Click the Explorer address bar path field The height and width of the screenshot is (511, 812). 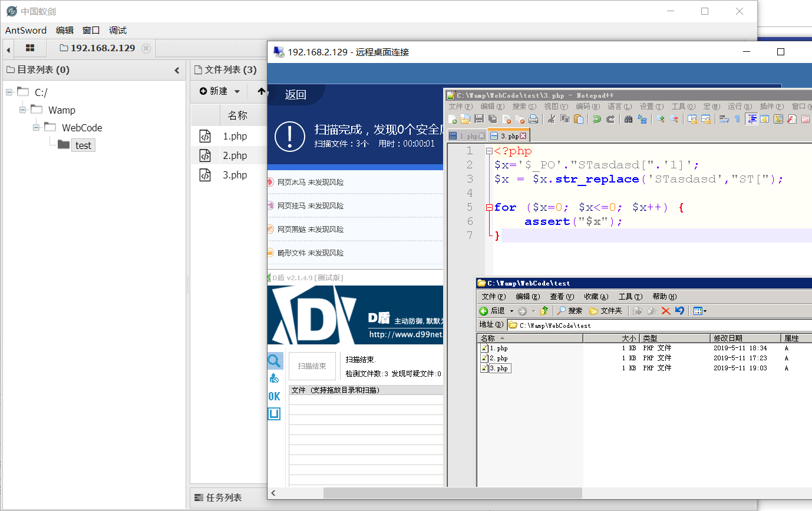[660, 325]
